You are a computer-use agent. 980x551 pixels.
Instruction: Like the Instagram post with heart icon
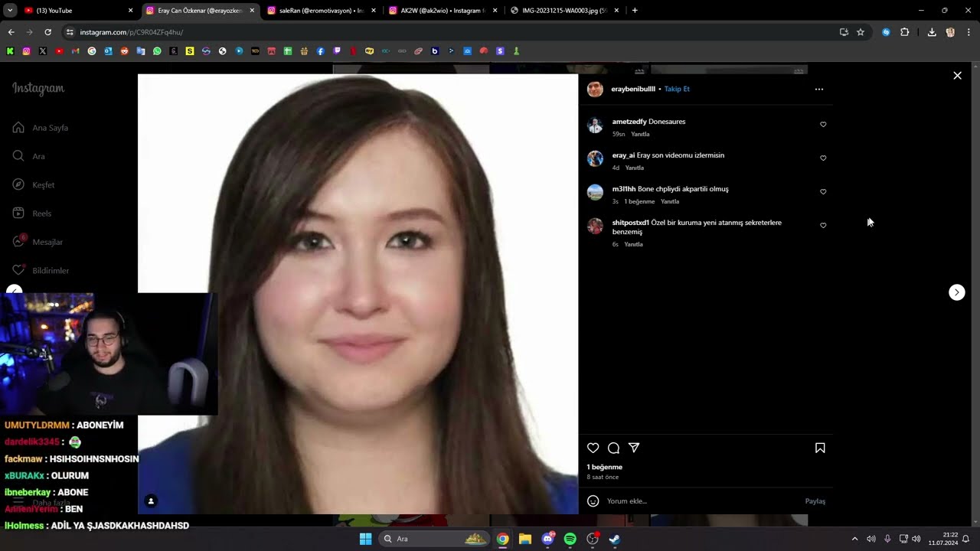coord(593,448)
